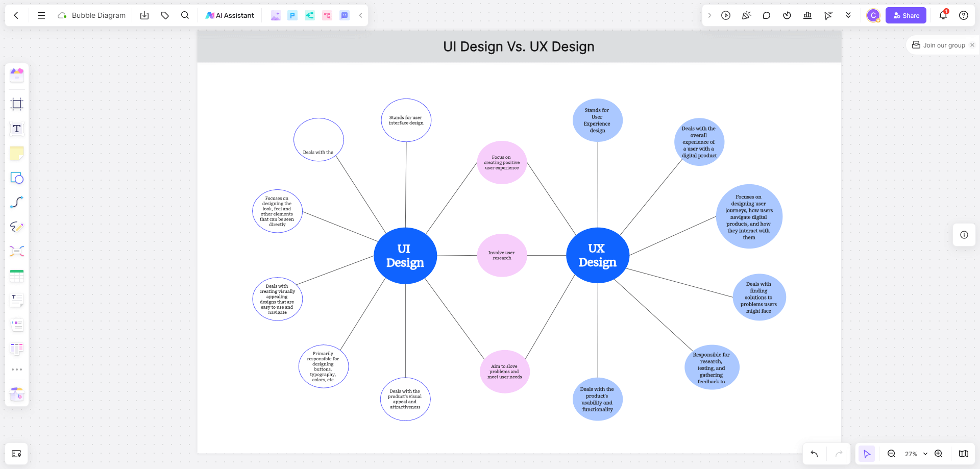Dismiss the Join our group banner
980x469 pixels.
972,45
